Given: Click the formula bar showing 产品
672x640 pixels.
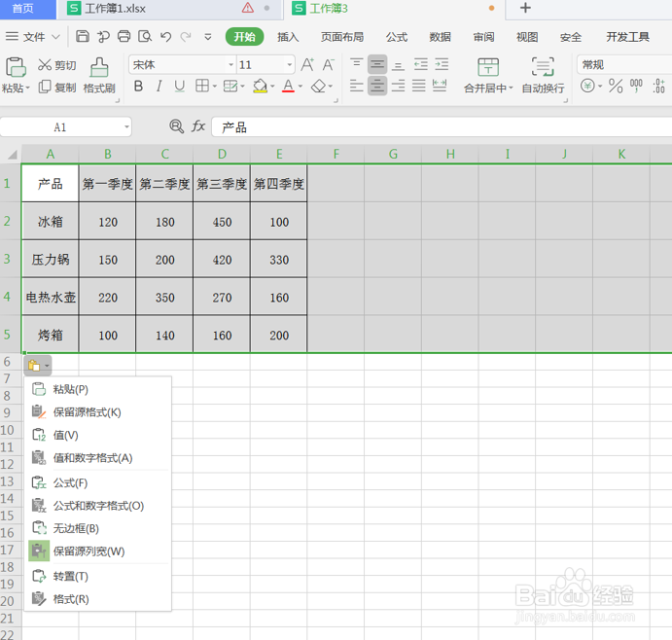Looking at the screenshot, I should (442, 126).
